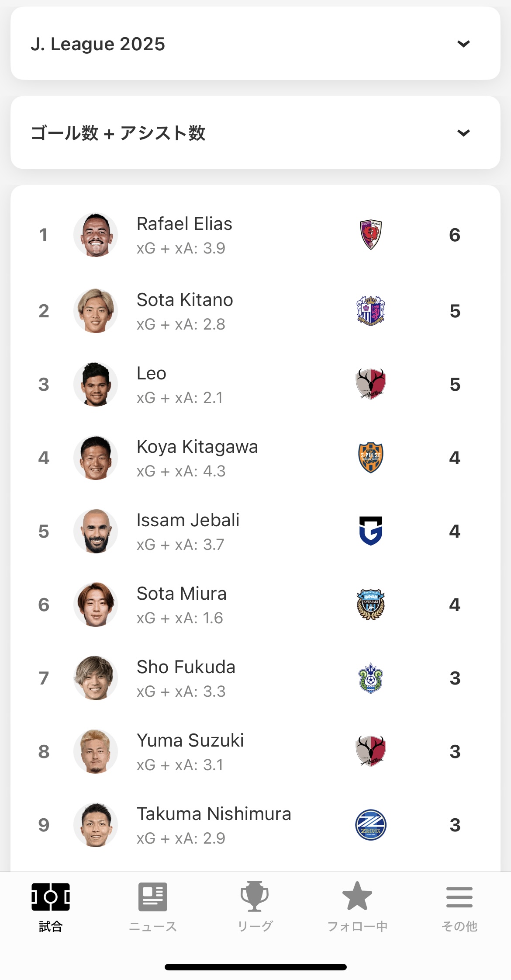Tap the Machida Zelvia crest
This screenshot has height=980, width=511.
pyautogui.click(x=371, y=825)
